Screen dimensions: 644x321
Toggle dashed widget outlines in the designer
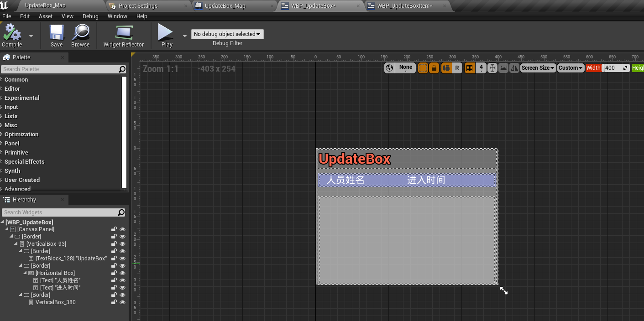coord(423,67)
